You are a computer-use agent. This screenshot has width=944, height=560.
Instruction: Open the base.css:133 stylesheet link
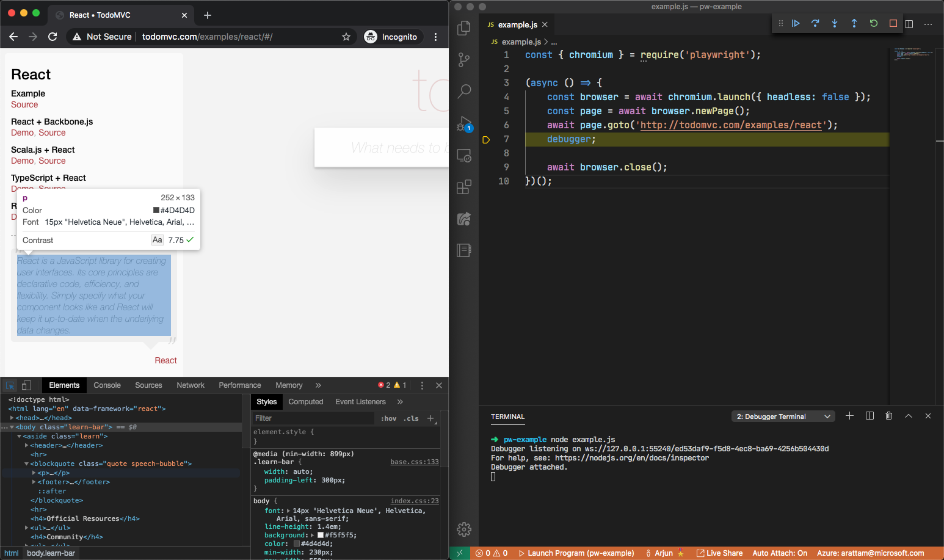click(x=414, y=462)
